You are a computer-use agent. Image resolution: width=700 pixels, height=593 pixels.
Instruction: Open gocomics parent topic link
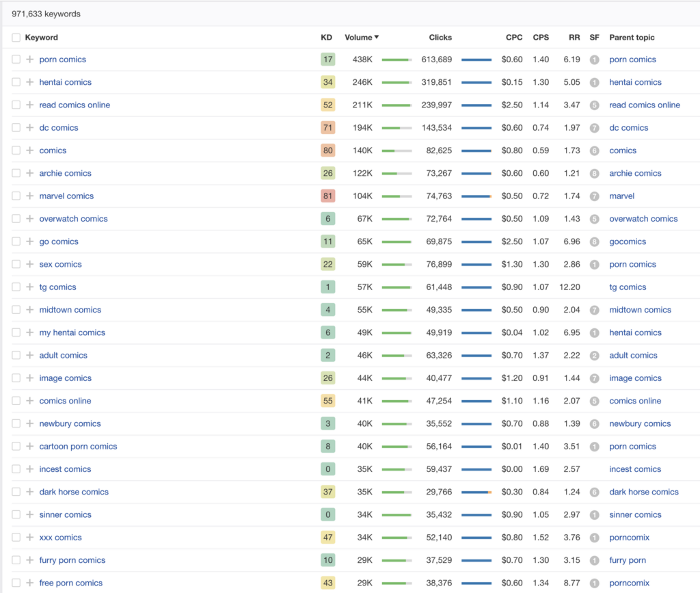pos(628,241)
